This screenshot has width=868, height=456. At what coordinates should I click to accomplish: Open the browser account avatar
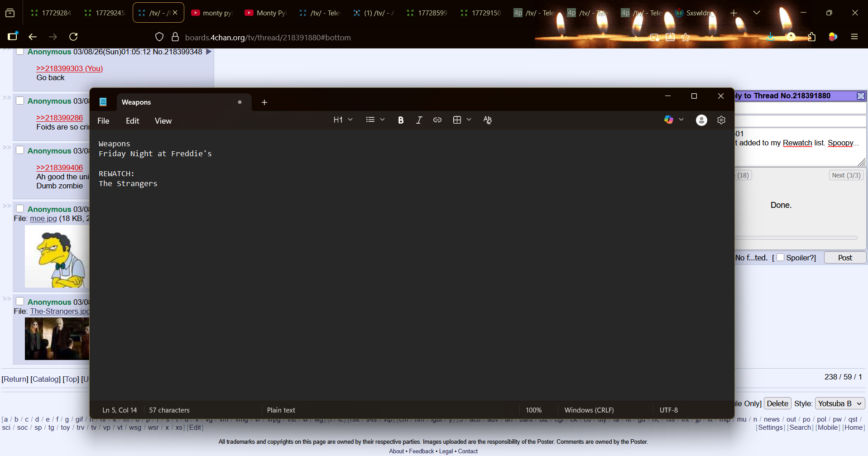791,37
